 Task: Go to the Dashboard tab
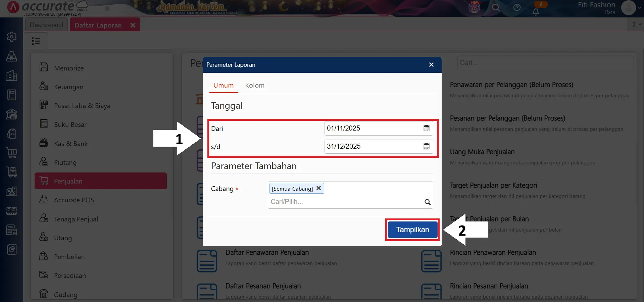click(x=46, y=25)
